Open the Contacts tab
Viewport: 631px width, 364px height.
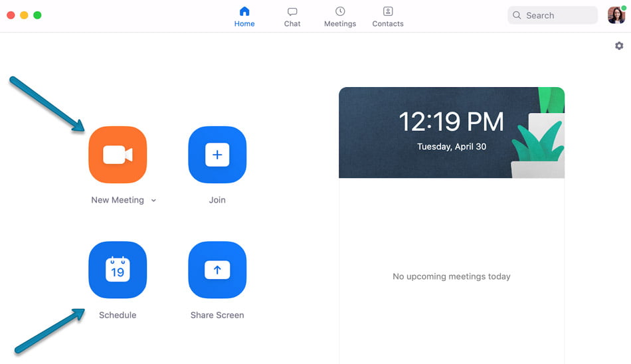point(387,17)
